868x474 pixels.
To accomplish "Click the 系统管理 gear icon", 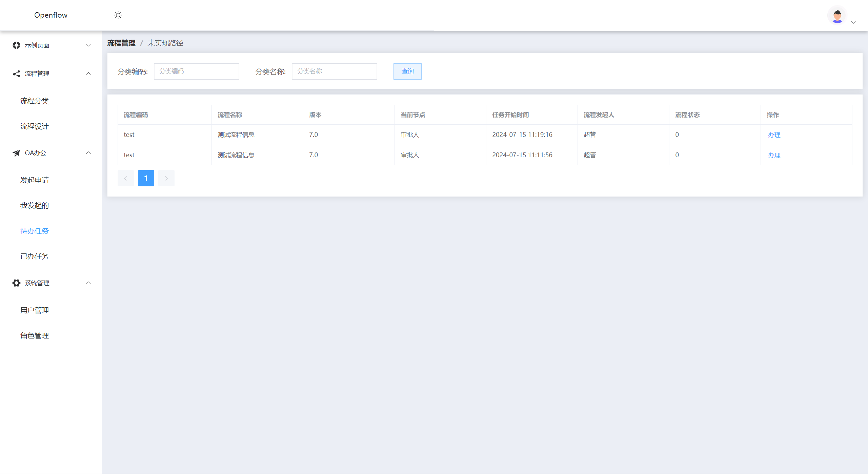I will click(x=16, y=283).
